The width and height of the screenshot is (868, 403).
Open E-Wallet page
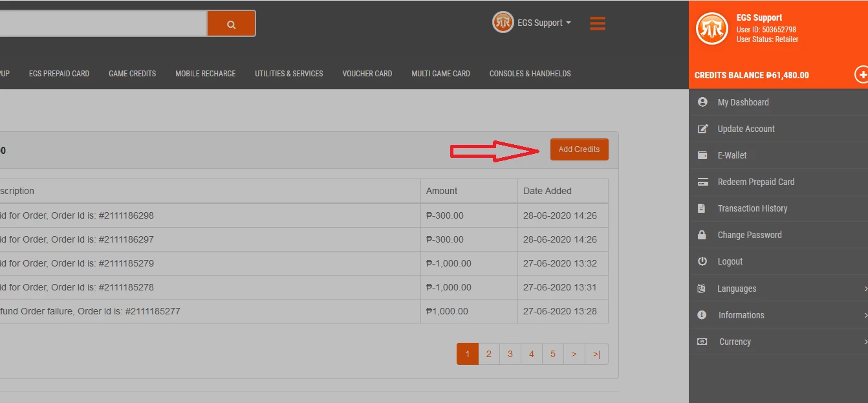click(732, 155)
